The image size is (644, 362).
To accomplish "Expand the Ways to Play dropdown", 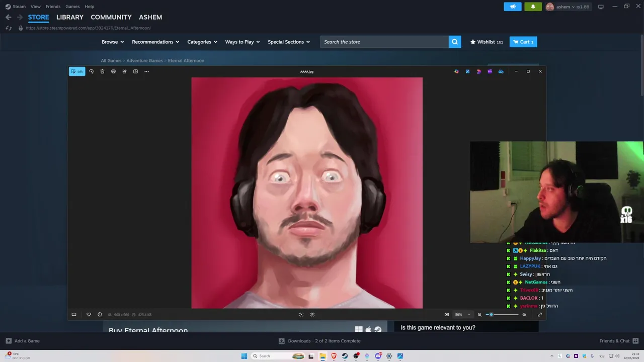I will click(x=243, y=42).
